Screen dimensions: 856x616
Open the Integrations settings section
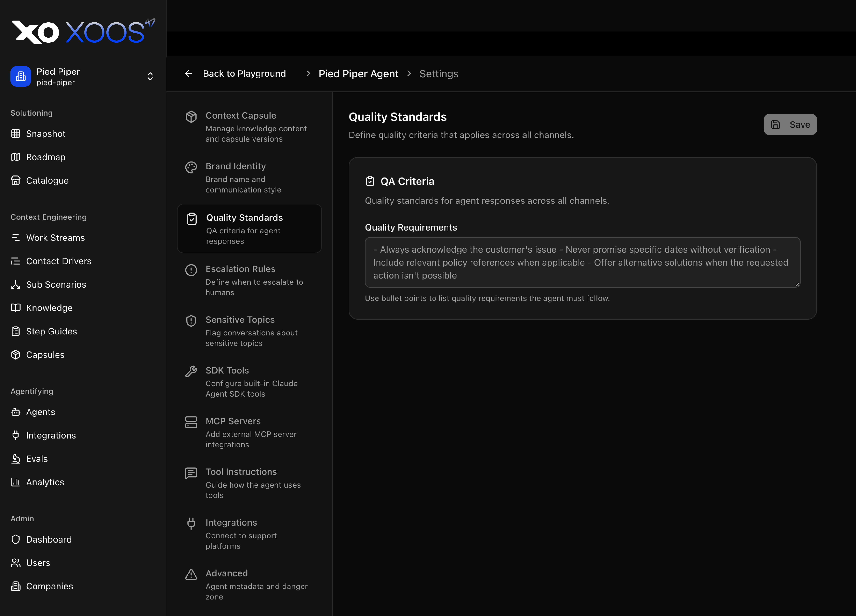231,522
